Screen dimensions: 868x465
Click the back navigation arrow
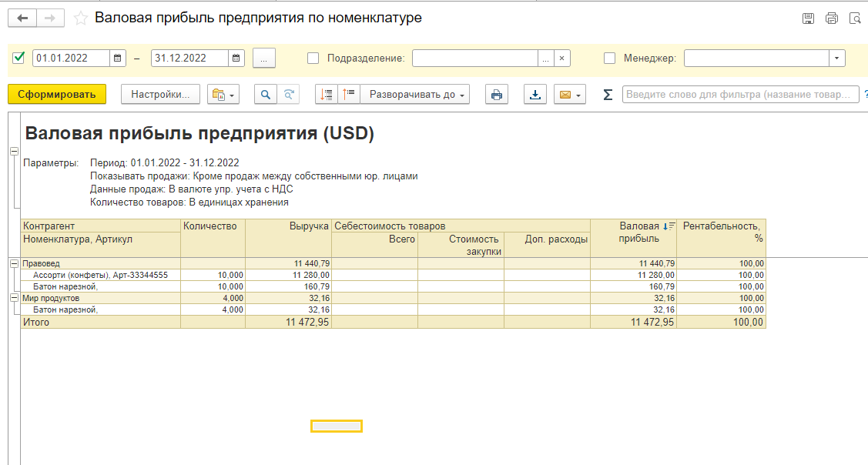tap(22, 18)
